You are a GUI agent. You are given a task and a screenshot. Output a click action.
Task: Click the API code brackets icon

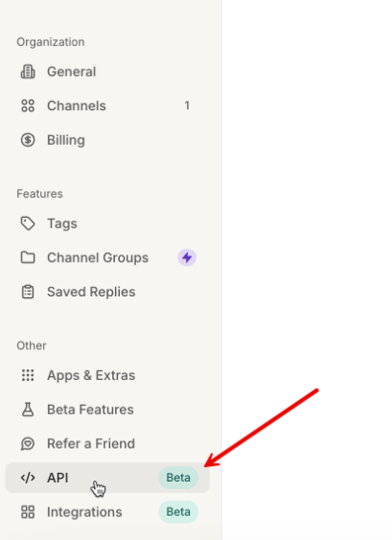pos(28,478)
